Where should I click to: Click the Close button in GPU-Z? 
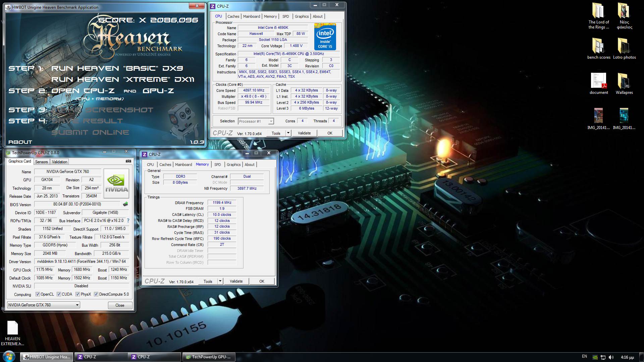coord(120,305)
